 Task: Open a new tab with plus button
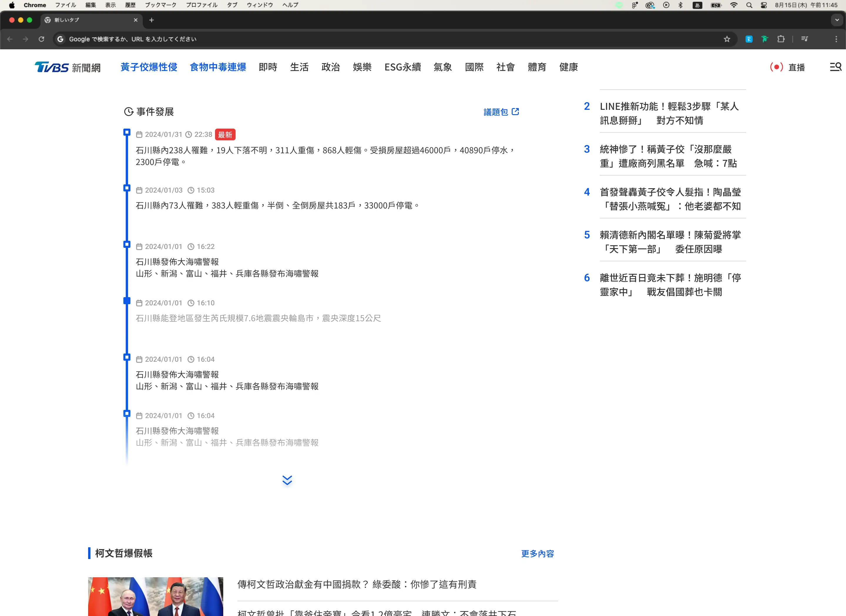coord(152,20)
